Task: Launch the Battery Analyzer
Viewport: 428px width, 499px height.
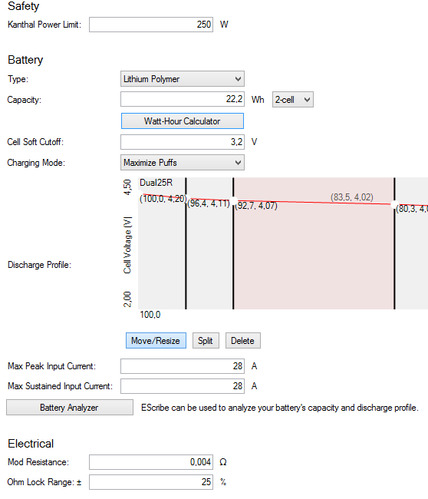Action: click(70, 407)
